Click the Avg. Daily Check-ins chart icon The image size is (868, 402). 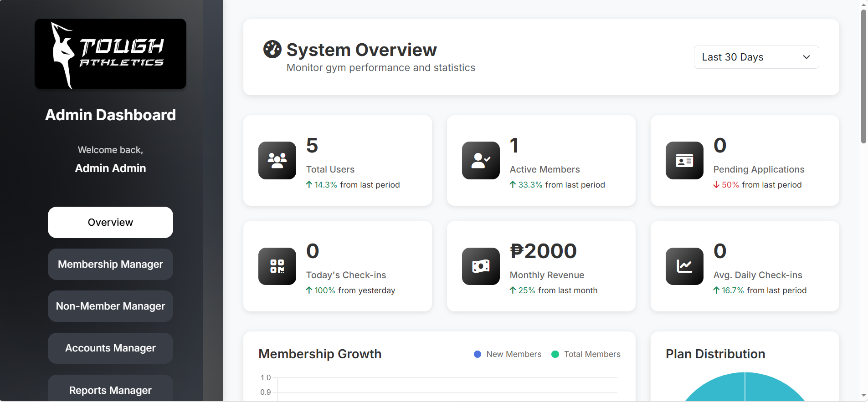684,266
